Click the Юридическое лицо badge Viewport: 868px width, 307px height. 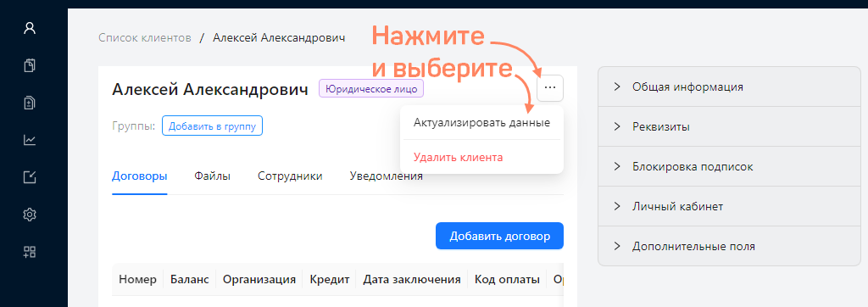pos(371,89)
